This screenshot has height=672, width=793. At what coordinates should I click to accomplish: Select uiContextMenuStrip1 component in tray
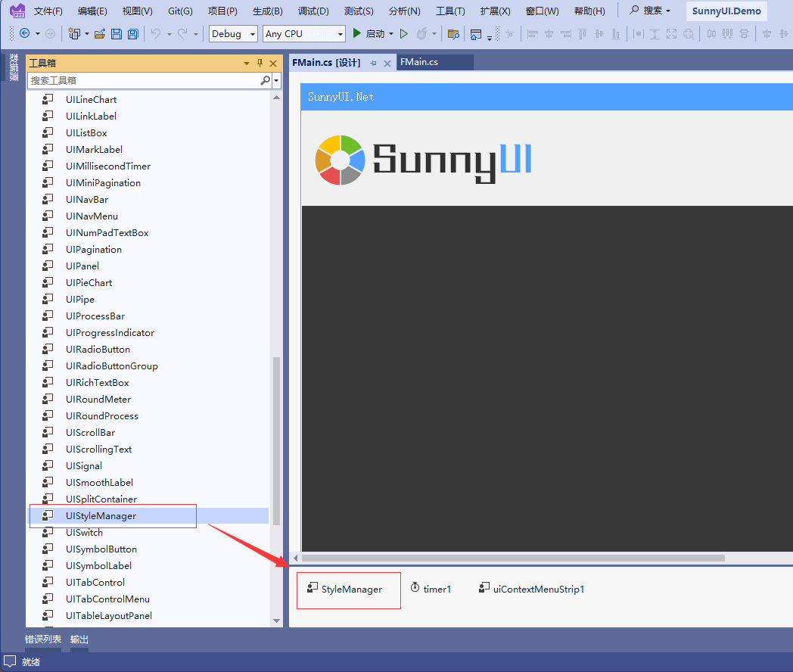tap(531, 589)
